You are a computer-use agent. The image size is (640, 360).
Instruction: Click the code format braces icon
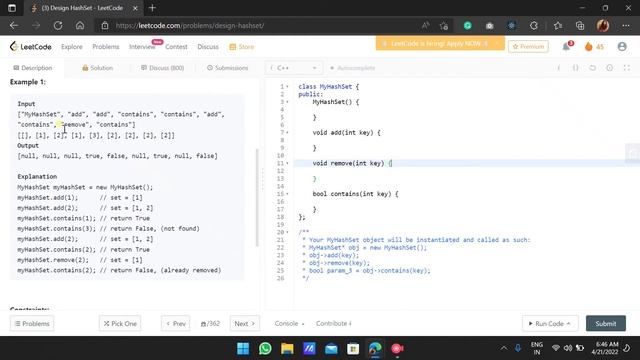(x=575, y=68)
